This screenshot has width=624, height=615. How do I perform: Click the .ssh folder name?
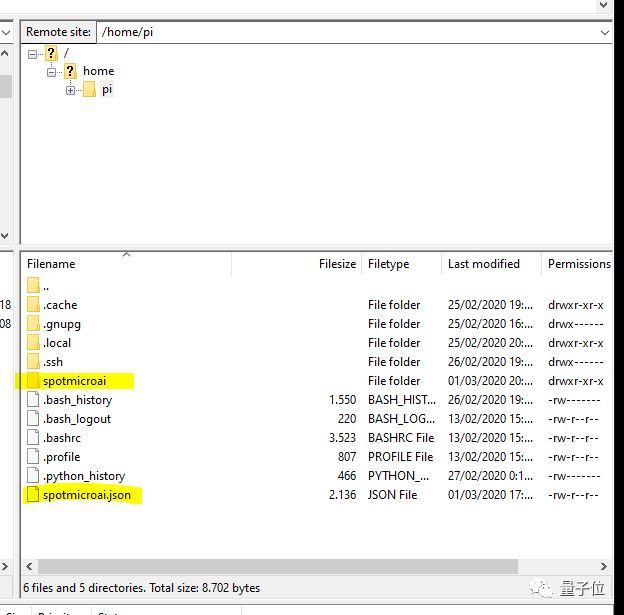(53, 362)
